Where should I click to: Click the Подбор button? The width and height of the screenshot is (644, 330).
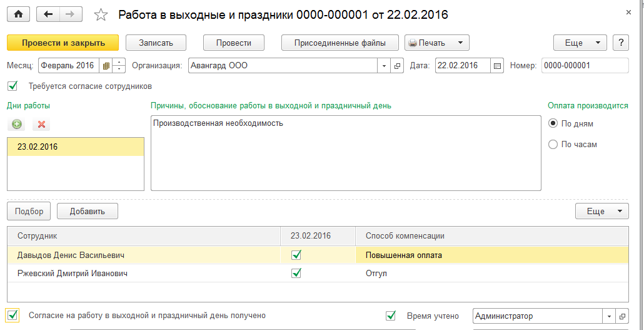[x=29, y=211]
